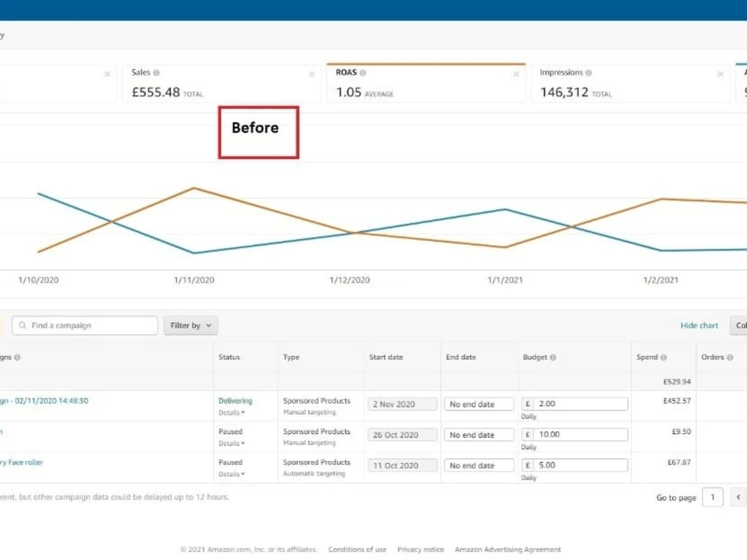Click the Find a campaign search field
Image resolution: width=747 pixels, height=560 pixels.
[x=85, y=326]
